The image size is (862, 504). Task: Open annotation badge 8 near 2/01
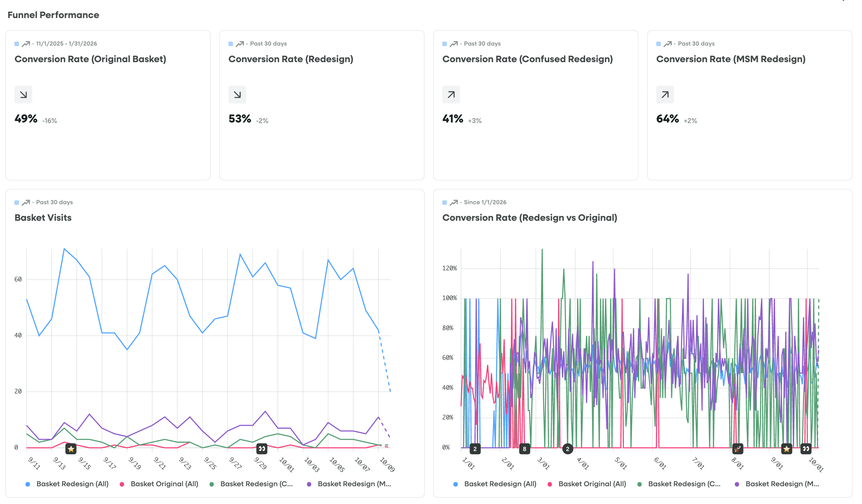point(524,449)
